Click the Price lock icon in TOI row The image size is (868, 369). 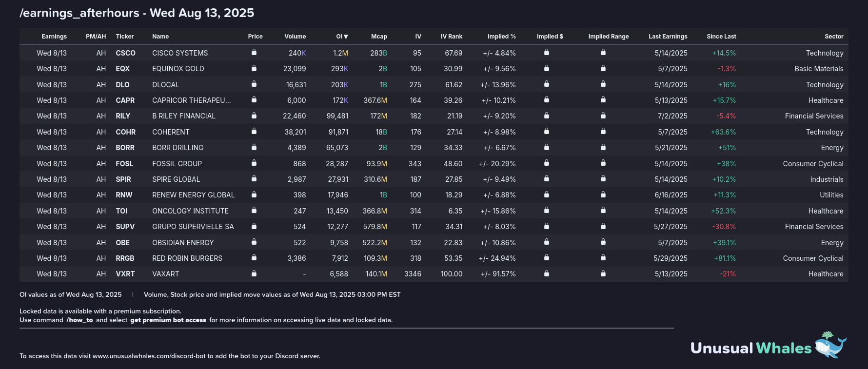click(x=254, y=210)
